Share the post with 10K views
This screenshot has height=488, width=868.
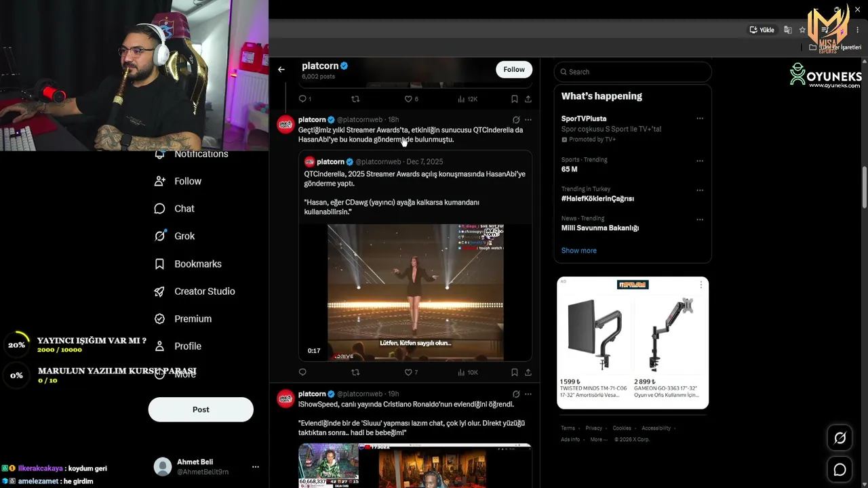528,372
